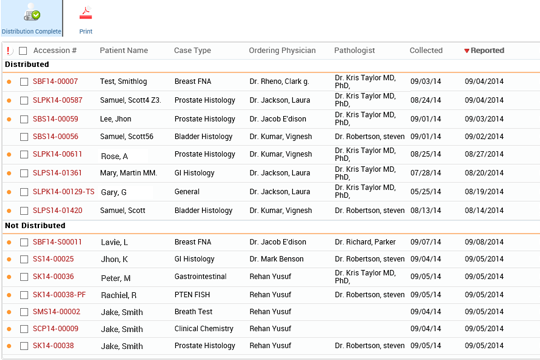Screen dimensions: 540x360
Task: Check the box for SLPS14-01361
Action: pos(24,173)
